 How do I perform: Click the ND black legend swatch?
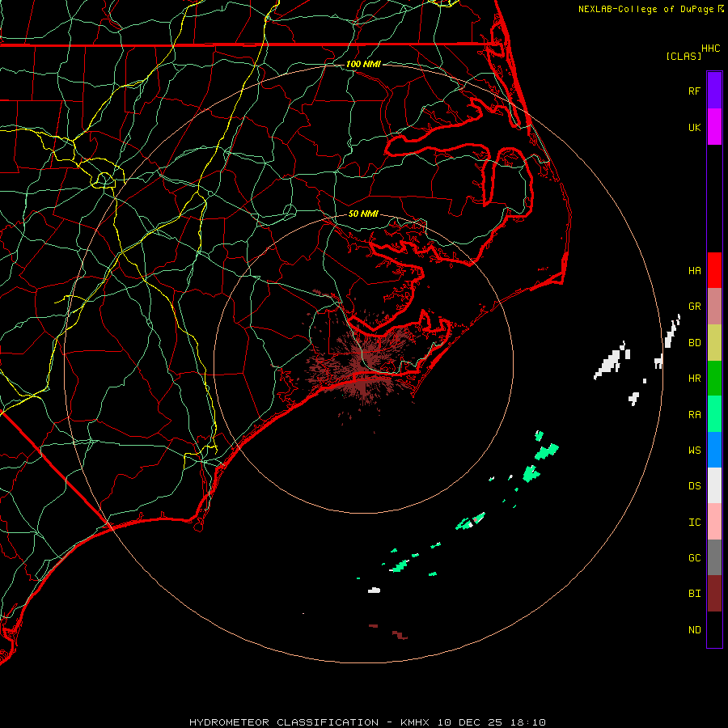point(714,629)
